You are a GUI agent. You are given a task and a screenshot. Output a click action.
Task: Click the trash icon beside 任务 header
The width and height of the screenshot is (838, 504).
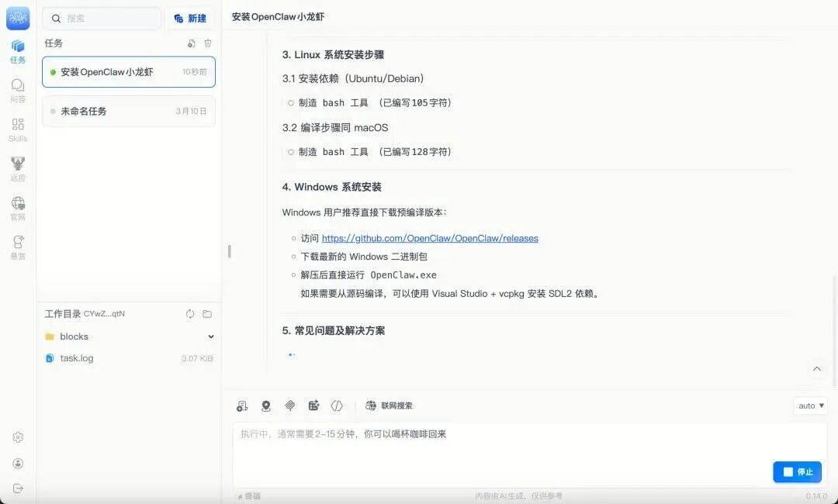point(207,43)
